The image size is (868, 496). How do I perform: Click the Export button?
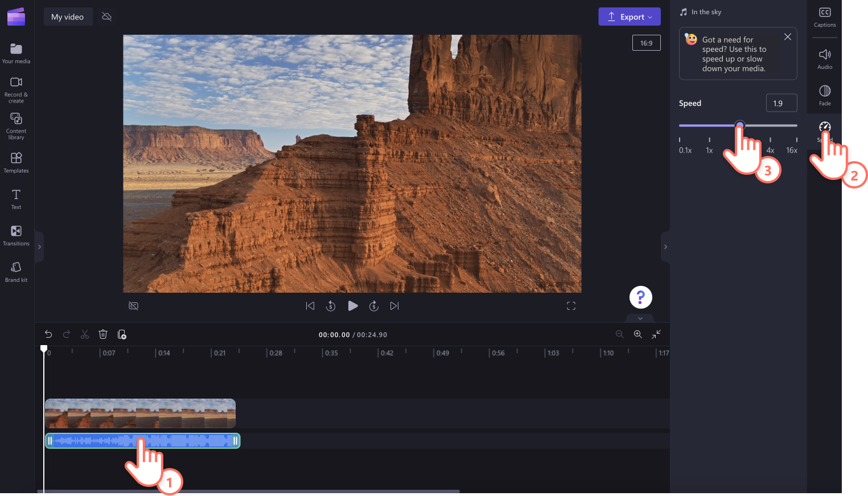[x=630, y=17]
